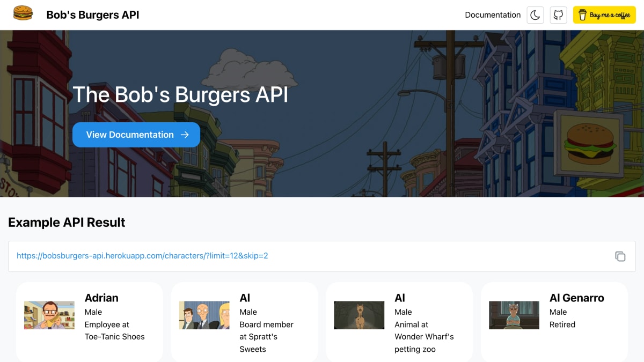The width and height of the screenshot is (644, 362).
Task: Click the 'Employee at Toe-Tanic Shoes' text
Action: pyautogui.click(x=115, y=330)
